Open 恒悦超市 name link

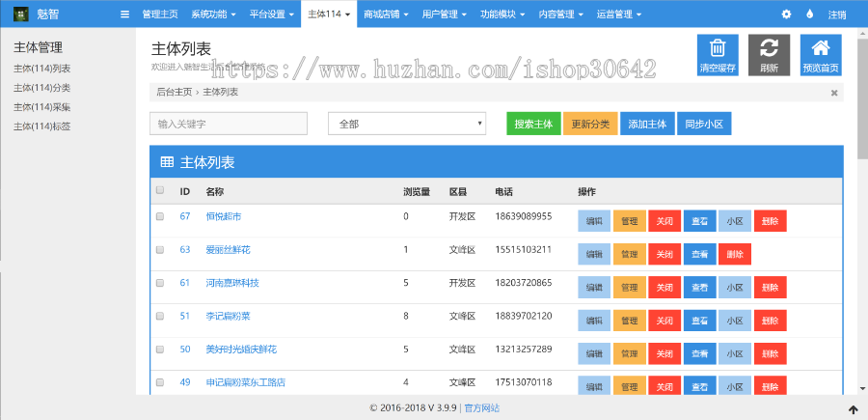pyautogui.click(x=224, y=216)
